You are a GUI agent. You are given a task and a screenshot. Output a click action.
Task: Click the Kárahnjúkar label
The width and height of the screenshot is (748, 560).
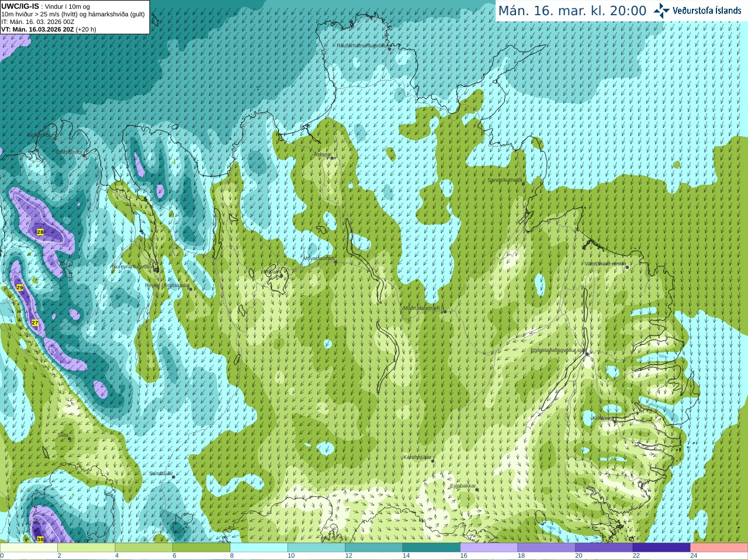(x=417, y=457)
